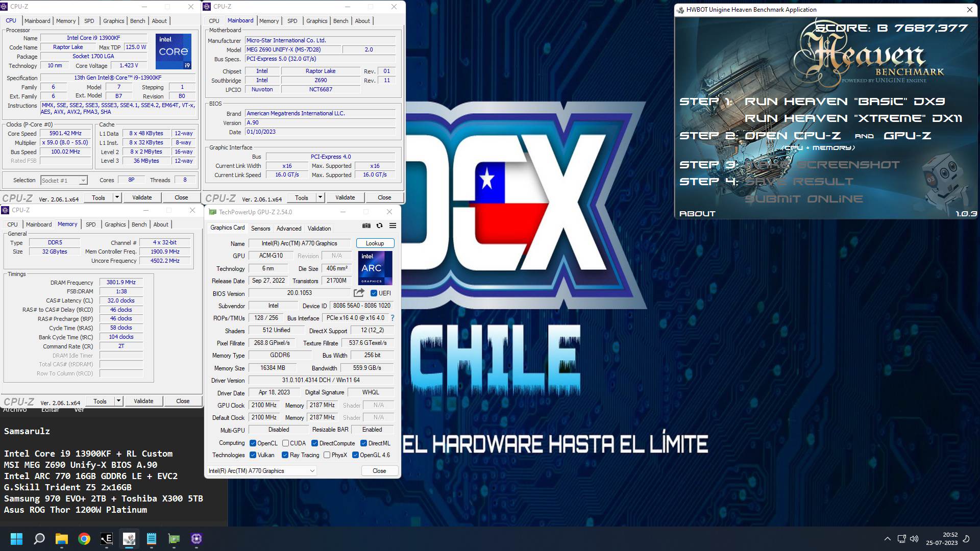Switch to Sensors tab in GPU-Z
The image size is (980, 551).
coord(260,229)
